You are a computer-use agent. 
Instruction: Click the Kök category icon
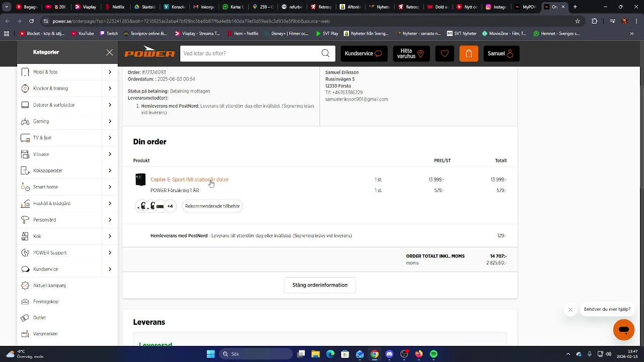pos(25,236)
